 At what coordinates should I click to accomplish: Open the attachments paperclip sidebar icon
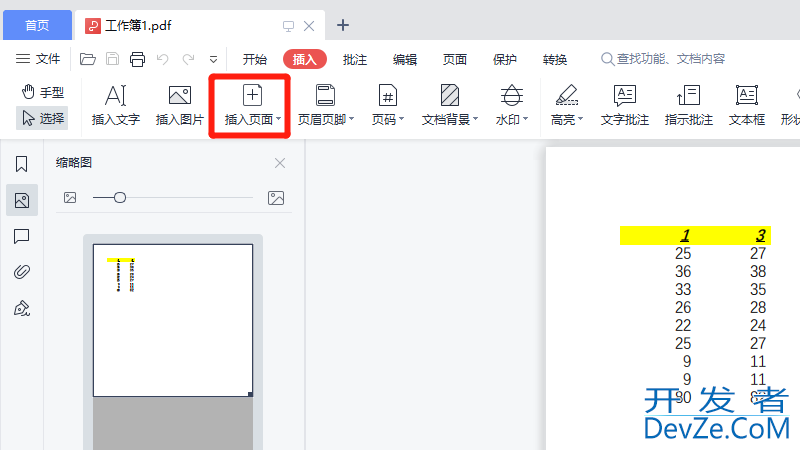point(21,272)
